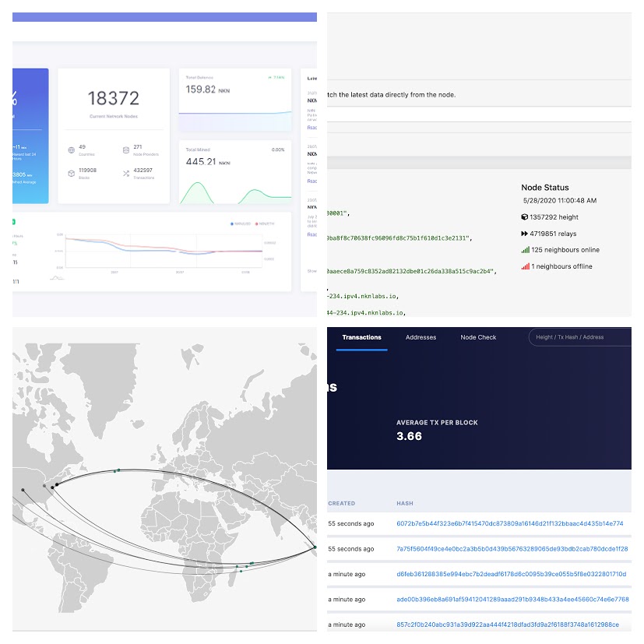Toggle the NKN/USD legend series

(x=241, y=223)
